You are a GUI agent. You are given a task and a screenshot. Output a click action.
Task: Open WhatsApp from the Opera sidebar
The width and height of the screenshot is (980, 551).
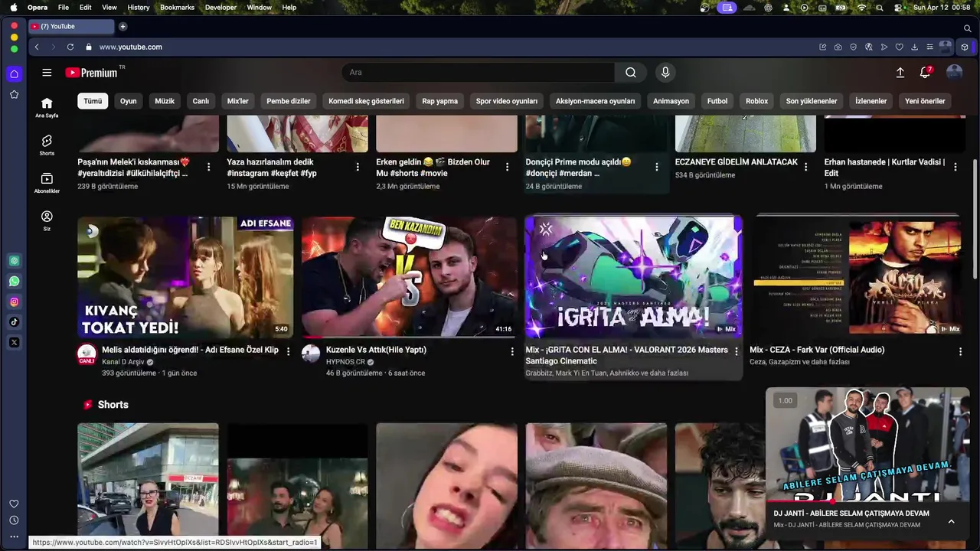[x=14, y=282]
